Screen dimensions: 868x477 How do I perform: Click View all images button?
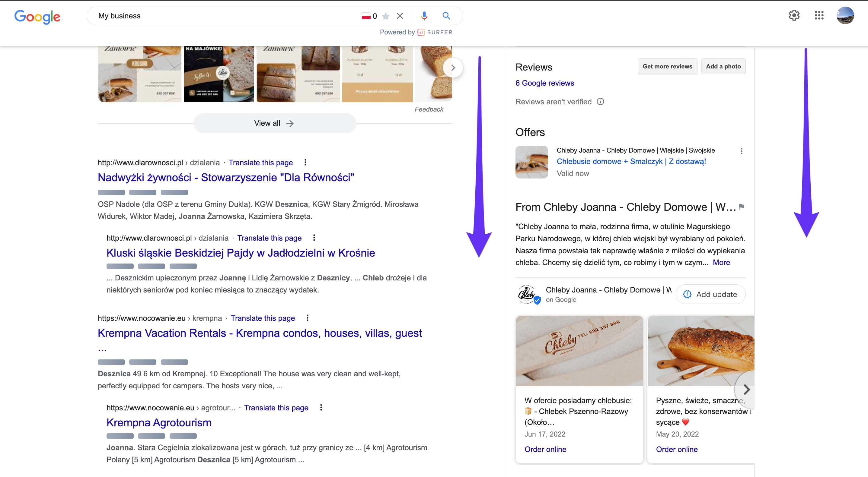(274, 124)
